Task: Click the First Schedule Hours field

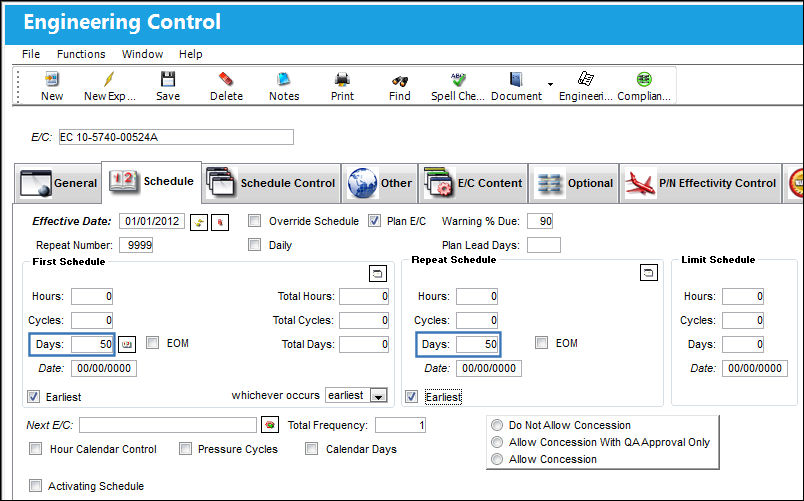Action: click(92, 296)
